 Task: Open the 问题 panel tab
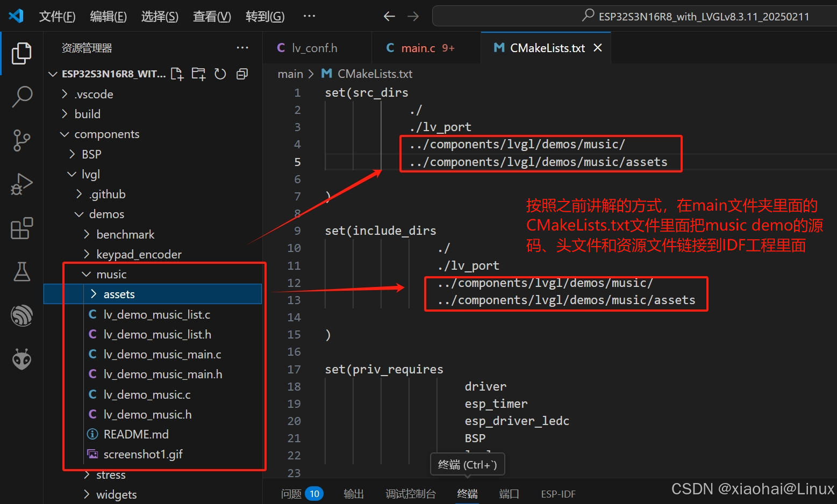tap(291, 494)
